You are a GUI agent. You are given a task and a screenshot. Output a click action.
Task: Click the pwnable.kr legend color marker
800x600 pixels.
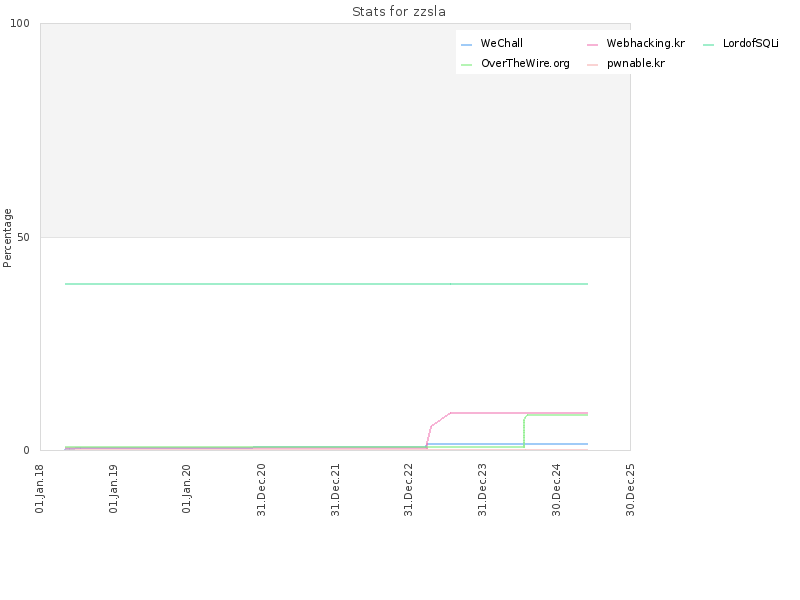(x=592, y=64)
